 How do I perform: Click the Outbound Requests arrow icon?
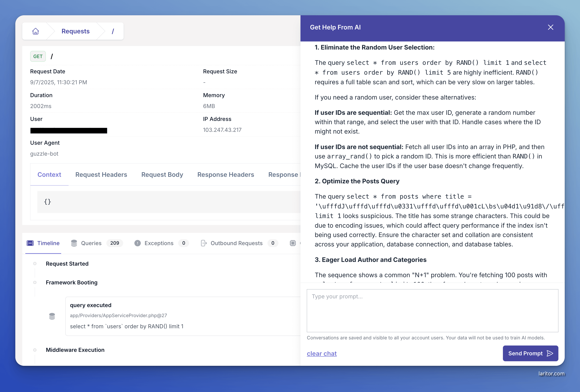pos(204,243)
